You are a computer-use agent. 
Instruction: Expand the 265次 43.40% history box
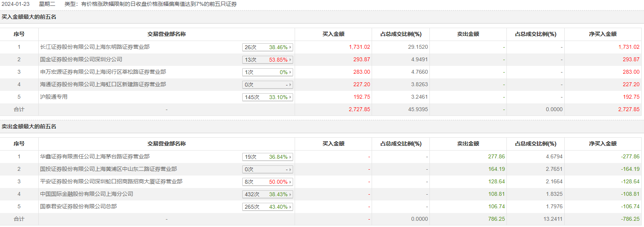267,207
